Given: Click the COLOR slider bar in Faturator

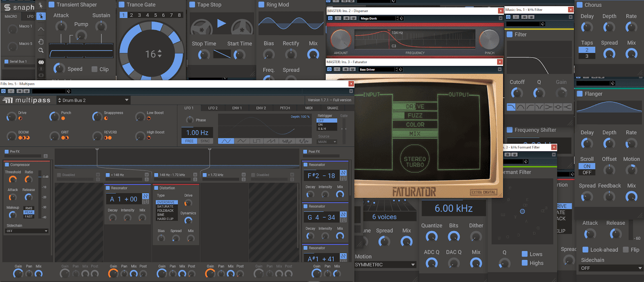Looking at the screenshot, I should point(415,125).
